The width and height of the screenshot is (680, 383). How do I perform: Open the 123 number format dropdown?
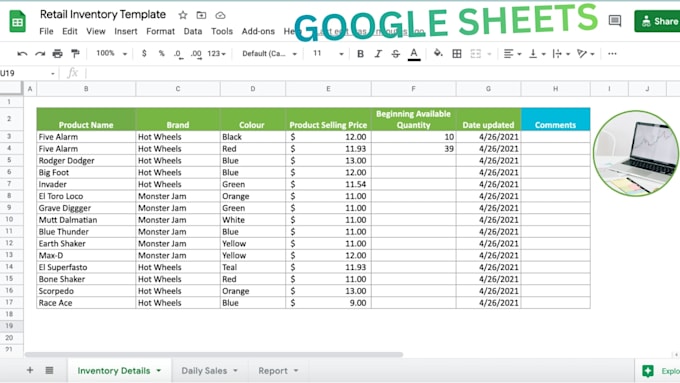click(x=216, y=54)
